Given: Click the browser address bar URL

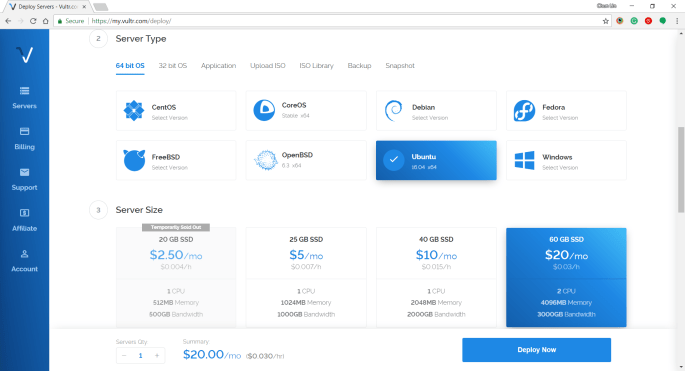Looking at the screenshot, I should [x=131, y=21].
